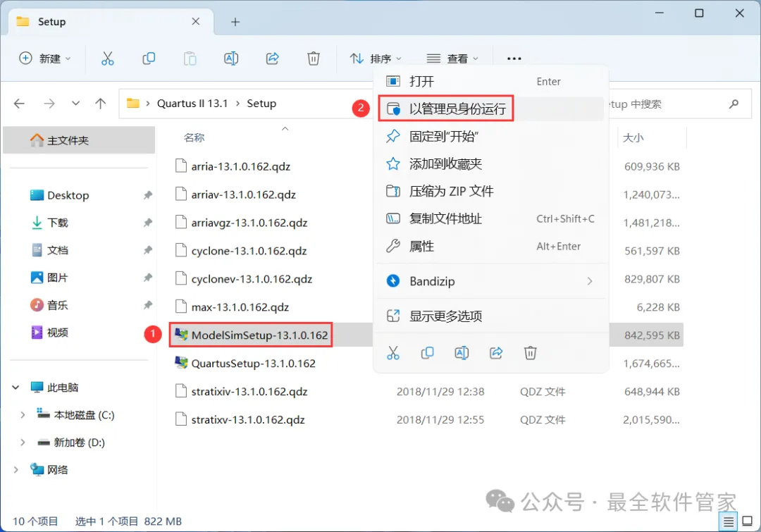
Task: Go forward with the right arrow
Action: tap(49, 104)
